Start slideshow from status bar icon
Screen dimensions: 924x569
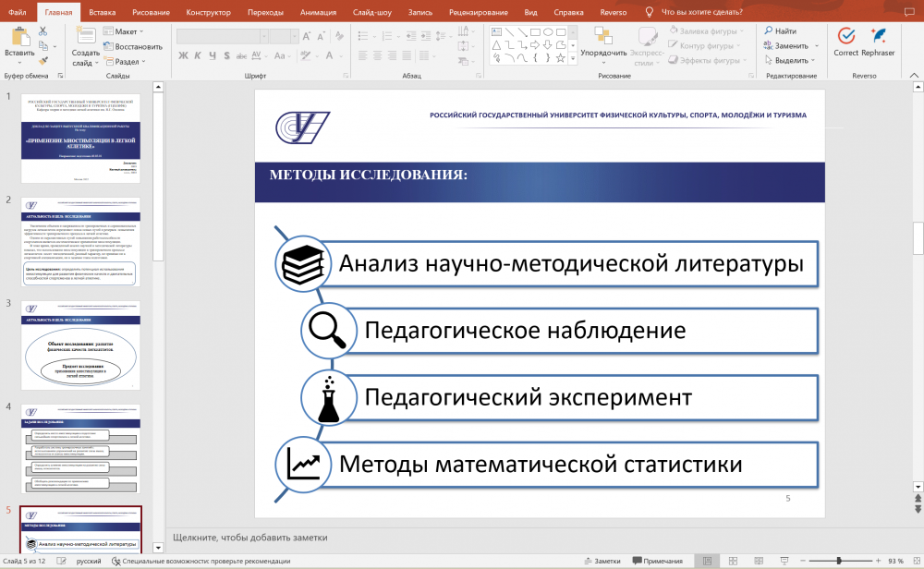coord(784,561)
